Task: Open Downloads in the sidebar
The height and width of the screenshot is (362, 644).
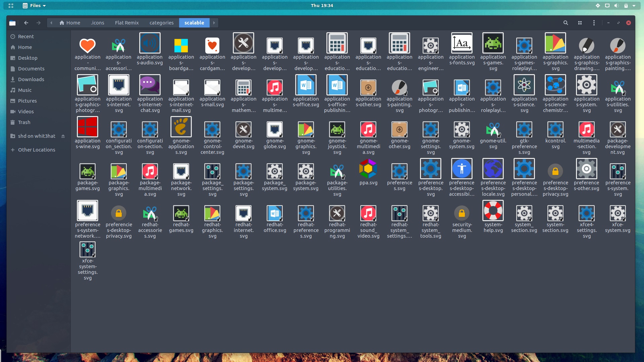Action: tap(39, 79)
